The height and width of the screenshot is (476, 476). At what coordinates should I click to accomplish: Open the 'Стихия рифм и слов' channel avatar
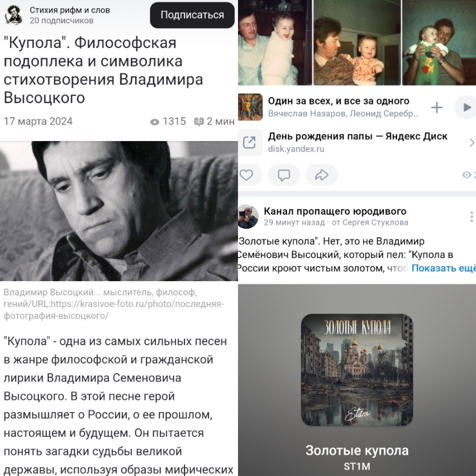(x=14, y=15)
